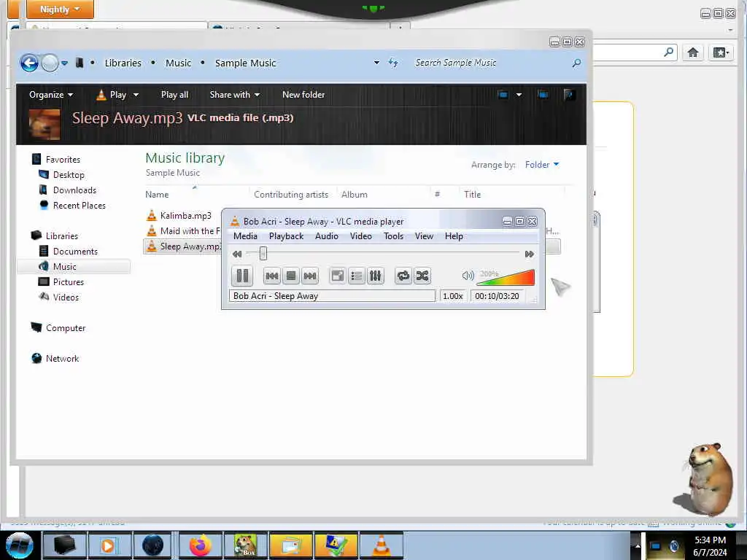Open the View menu in VLC
This screenshot has width=747, height=560.
pyautogui.click(x=424, y=236)
